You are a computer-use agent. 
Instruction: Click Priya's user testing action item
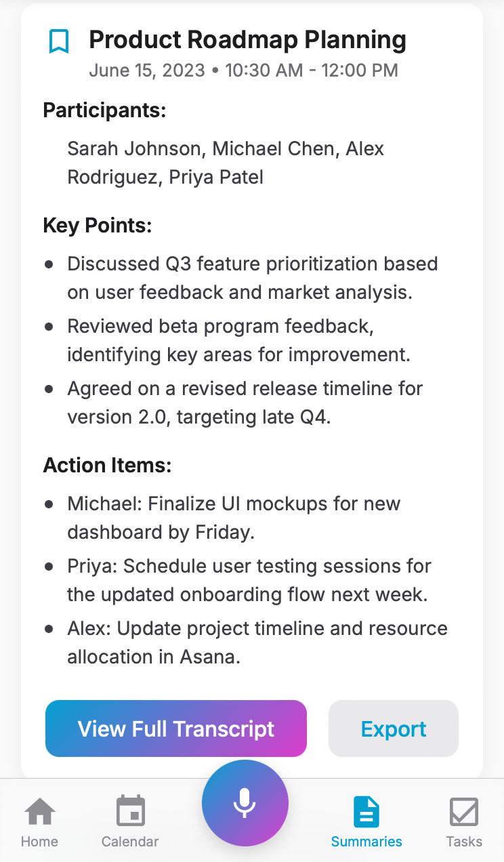249,580
